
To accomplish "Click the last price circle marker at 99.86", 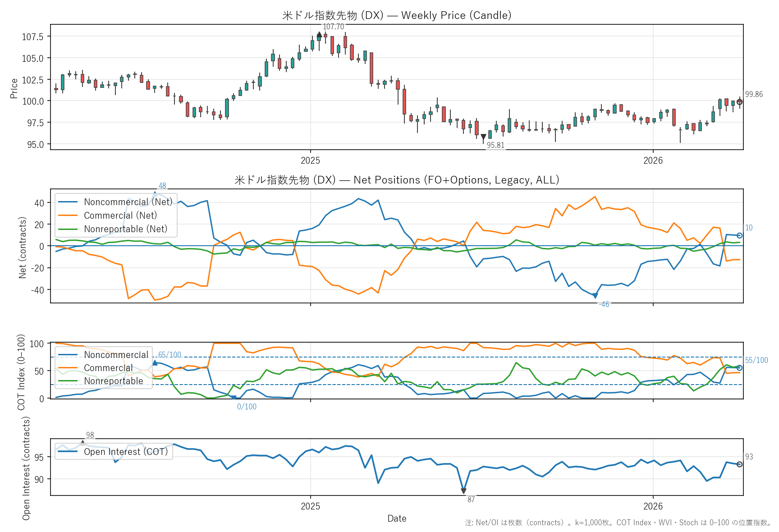I will click(739, 102).
